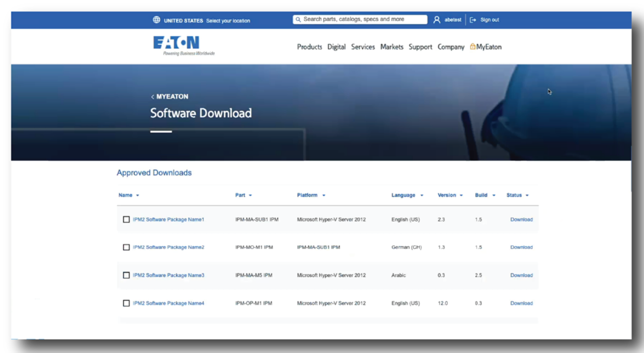Click the search magnifier icon

click(298, 20)
